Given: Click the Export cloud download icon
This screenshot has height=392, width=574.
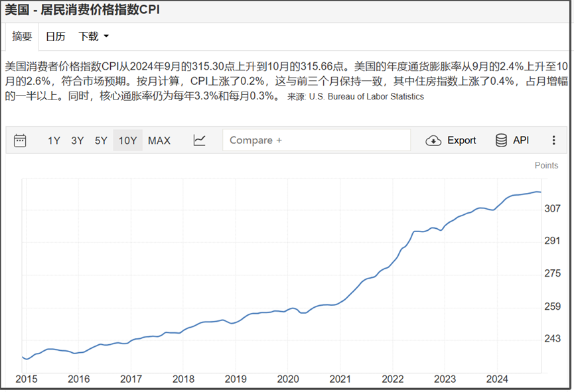Looking at the screenshot, I should coord(433,141).
